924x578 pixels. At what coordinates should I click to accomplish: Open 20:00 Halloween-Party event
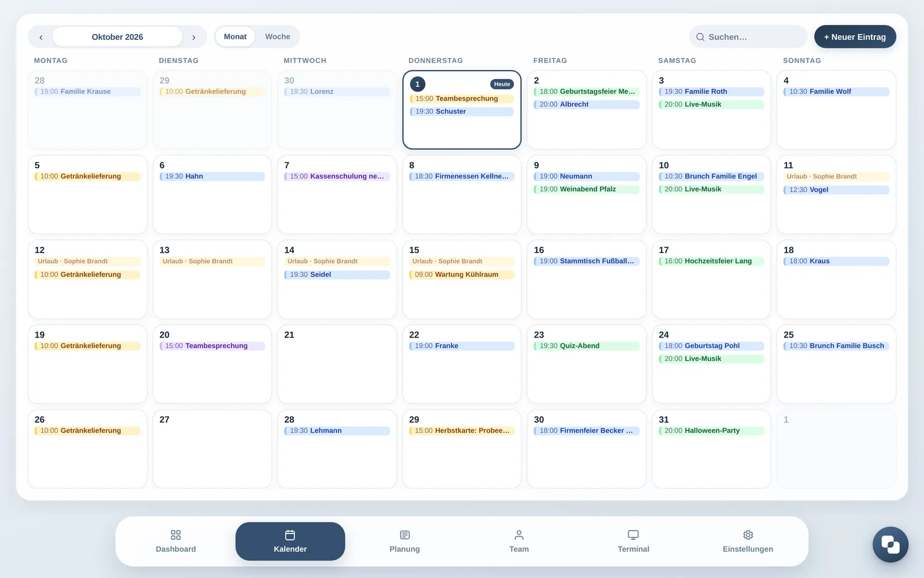(x=711, y=431)
